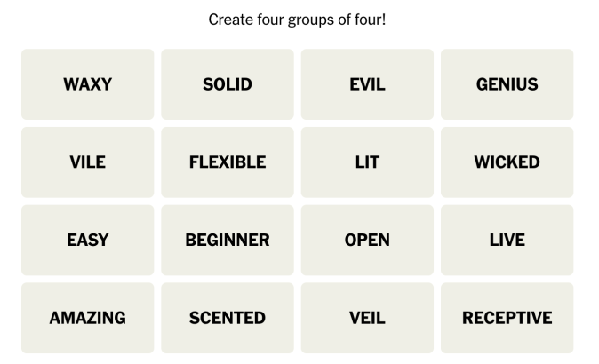Select the EASY word card
The height and width of the screenshot is (364, 599).
(87, 240)
